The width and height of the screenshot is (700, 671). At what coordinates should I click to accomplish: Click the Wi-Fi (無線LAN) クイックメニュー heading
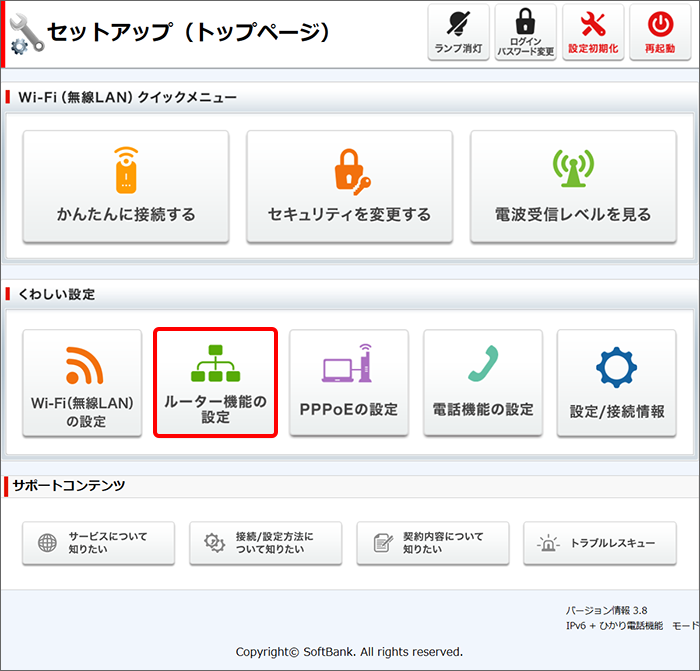click(x=127, y=97)
